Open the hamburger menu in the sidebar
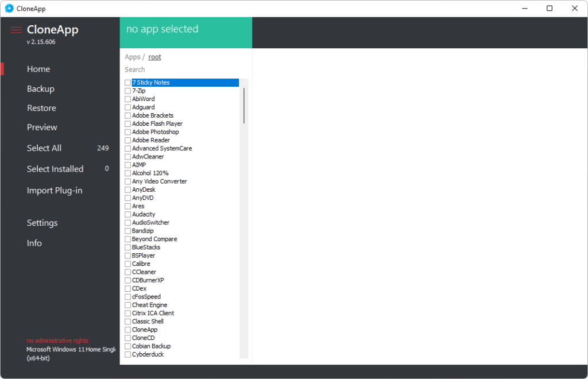Image resolution: width=588 pixels, height=379 pixels. 16,30
